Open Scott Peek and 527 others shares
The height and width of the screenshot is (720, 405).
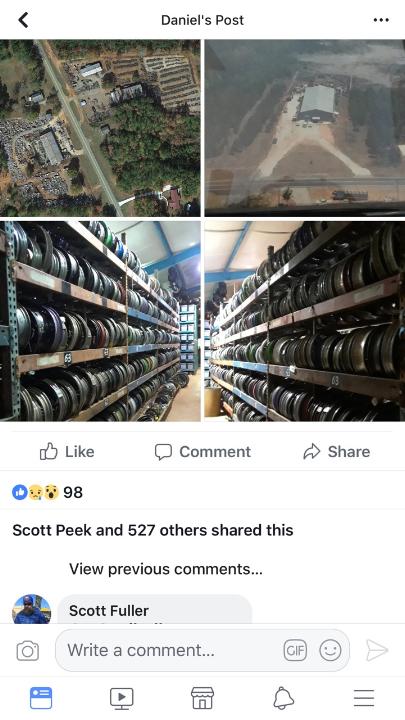[153, 530]
